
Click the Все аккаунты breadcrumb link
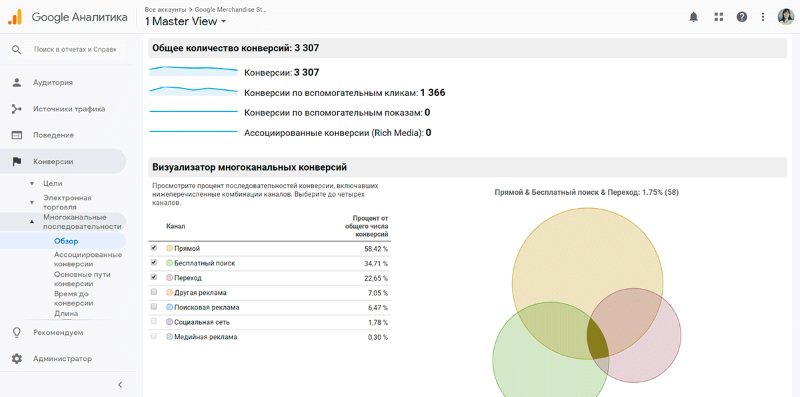[x=165, y=9]
